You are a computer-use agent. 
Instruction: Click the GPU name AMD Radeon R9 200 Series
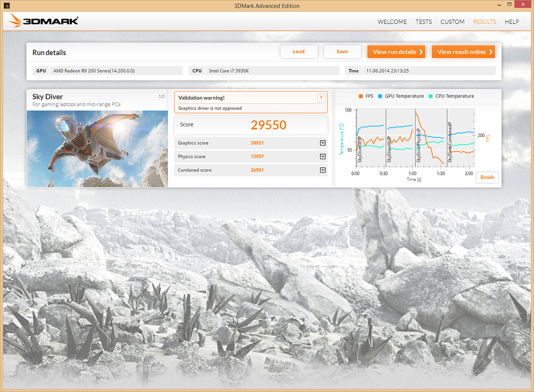94,71
